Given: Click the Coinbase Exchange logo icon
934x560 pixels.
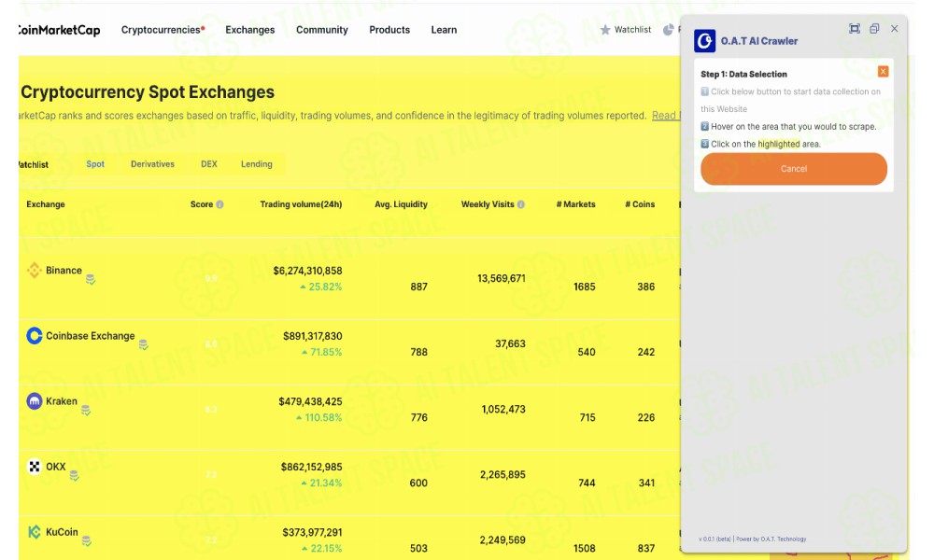Looking at the screenshot, I should [x=35, y=336].
